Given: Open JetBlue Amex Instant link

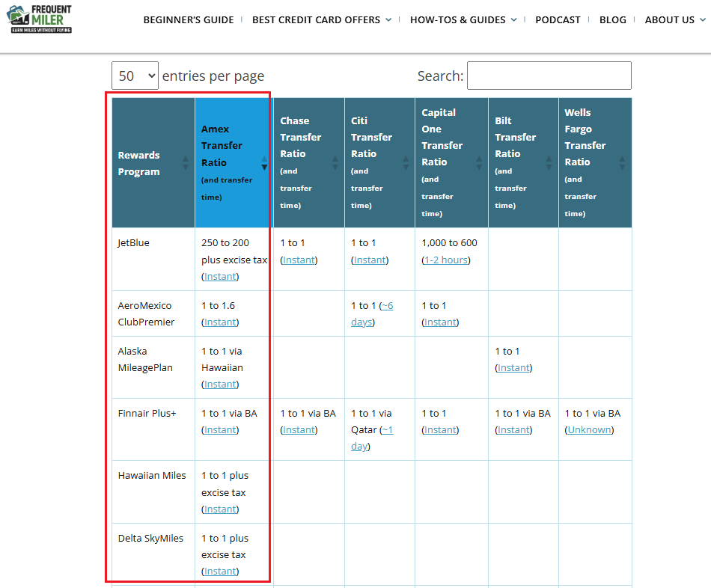Looking at the screenshot, I should tap(220, 277).
